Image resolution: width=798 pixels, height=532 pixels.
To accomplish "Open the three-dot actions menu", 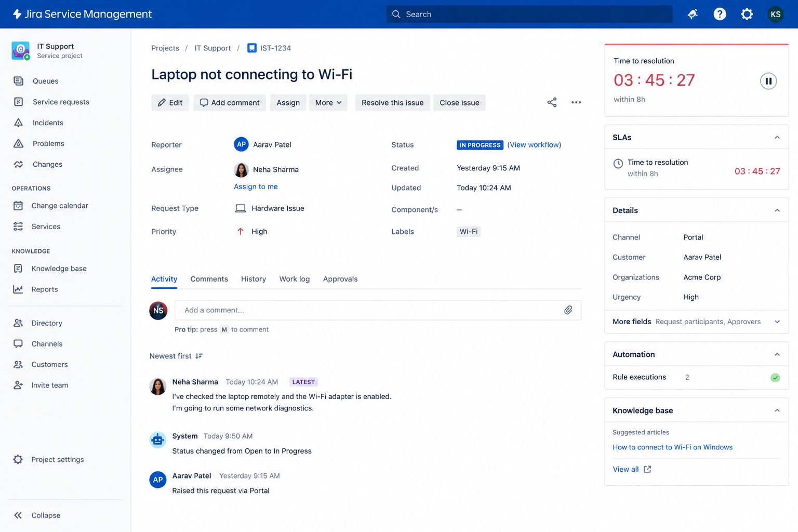I will (576, 102).
